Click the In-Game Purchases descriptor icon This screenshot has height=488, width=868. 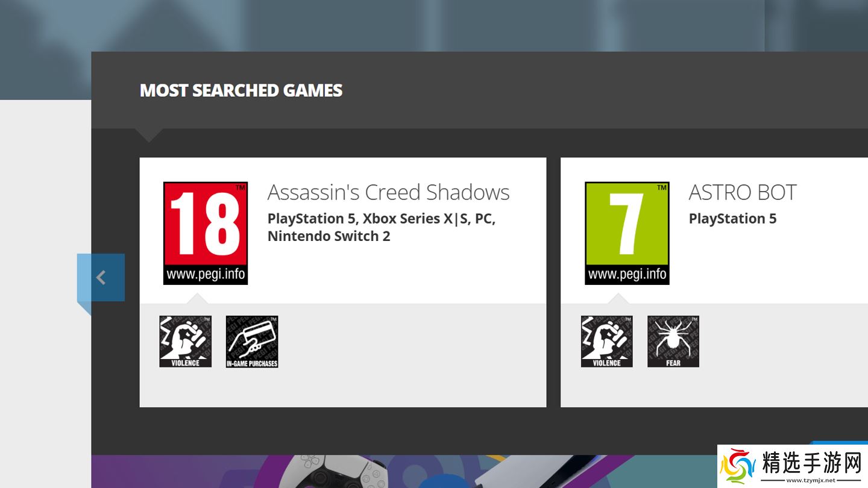[252, 341]
